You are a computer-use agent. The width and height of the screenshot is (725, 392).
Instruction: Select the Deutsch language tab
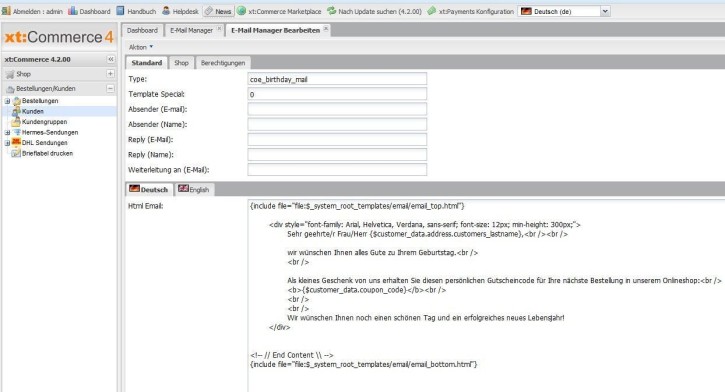(149, 189)
